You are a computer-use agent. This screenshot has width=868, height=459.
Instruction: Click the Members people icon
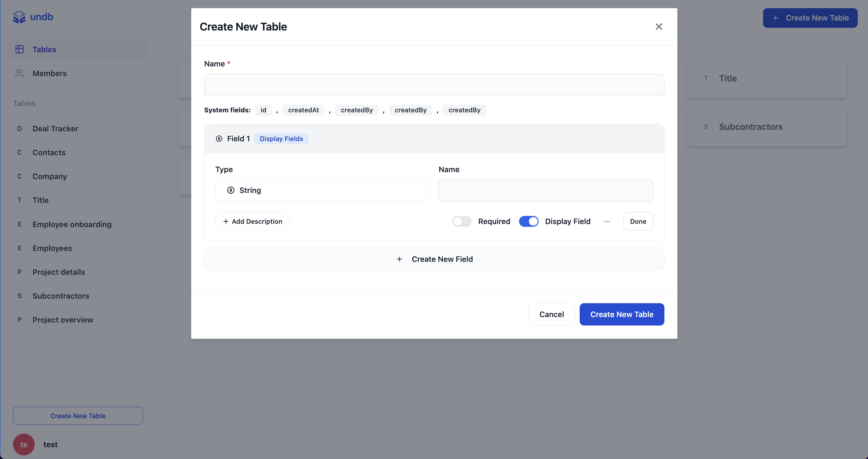(x=20, y=73)
